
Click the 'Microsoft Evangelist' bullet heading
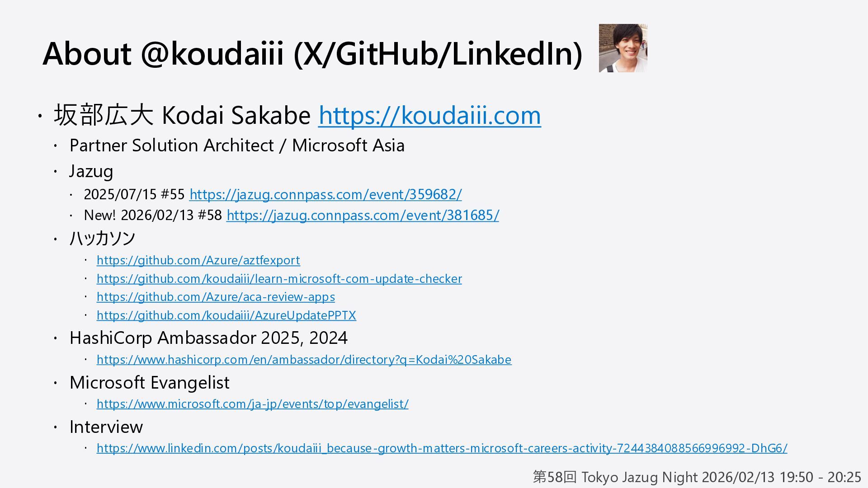149,383
